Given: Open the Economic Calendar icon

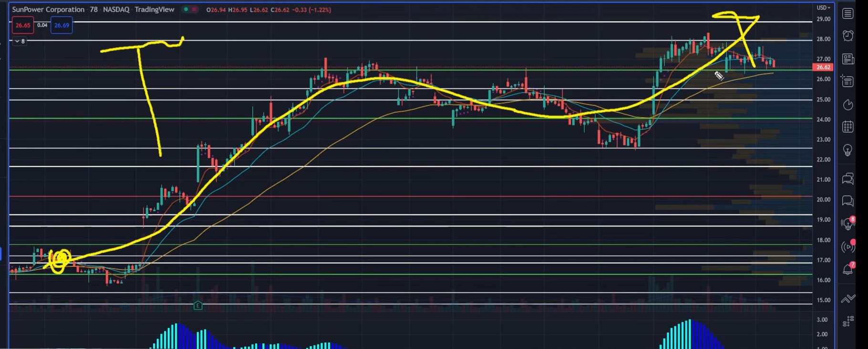Looking at the screenshot, I should point(847,127).
